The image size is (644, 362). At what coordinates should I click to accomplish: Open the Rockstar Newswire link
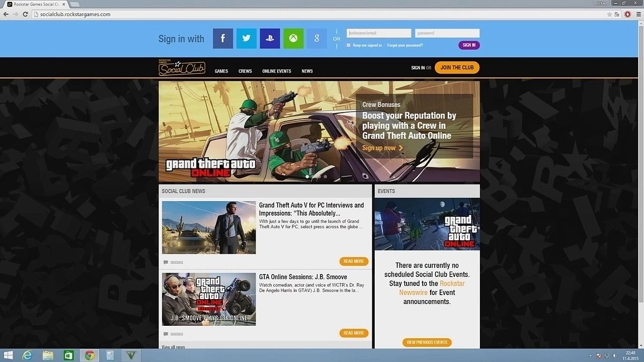tap(432, 288)
